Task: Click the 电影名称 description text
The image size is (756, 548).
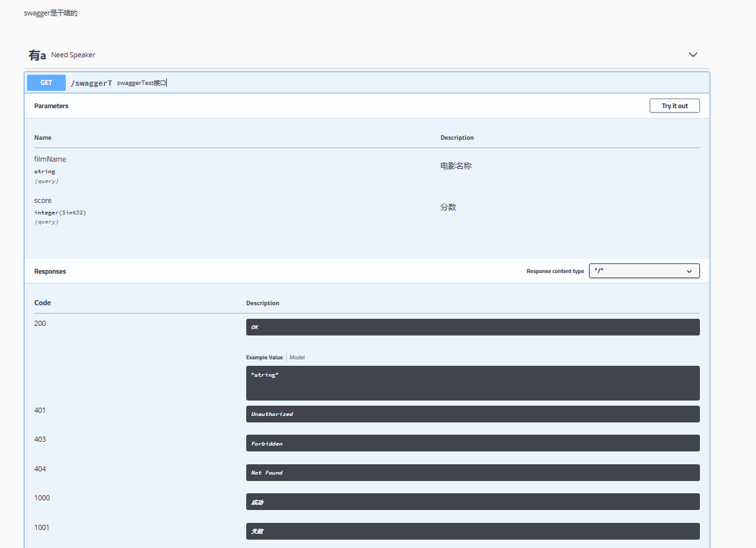Action: tap(456, 165)
